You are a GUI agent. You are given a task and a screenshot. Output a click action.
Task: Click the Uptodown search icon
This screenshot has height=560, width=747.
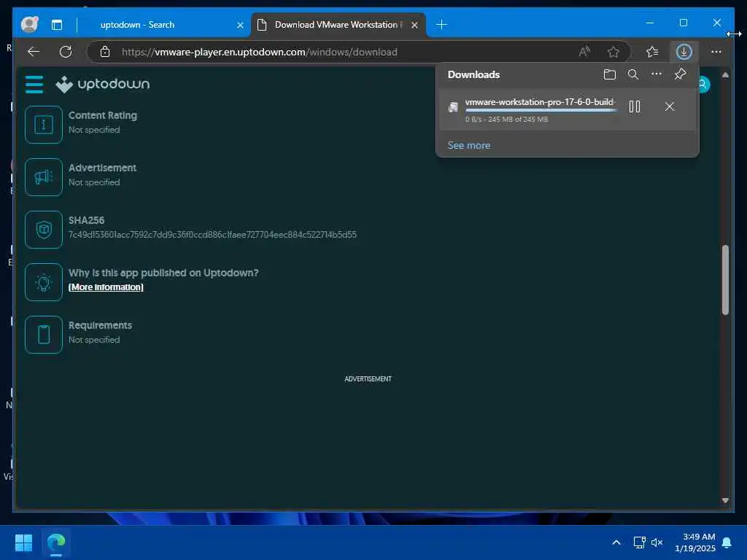703,85
